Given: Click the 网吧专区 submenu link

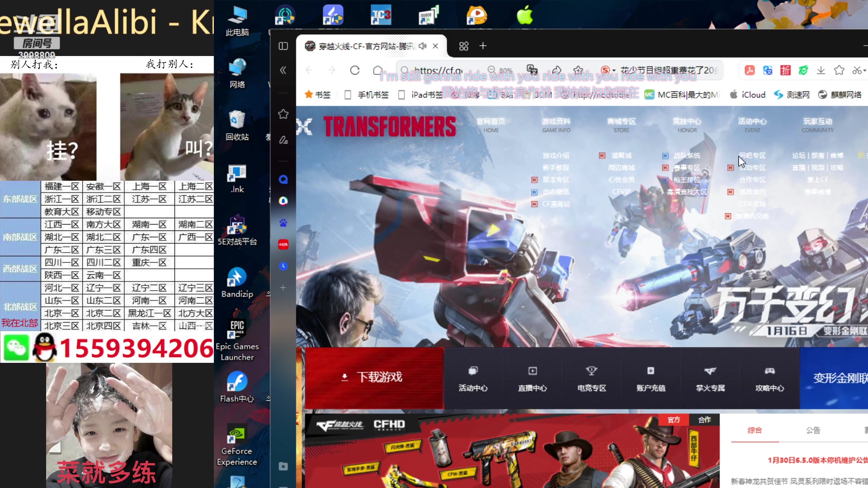Looking at the screenshot, I should pos(752,155).
